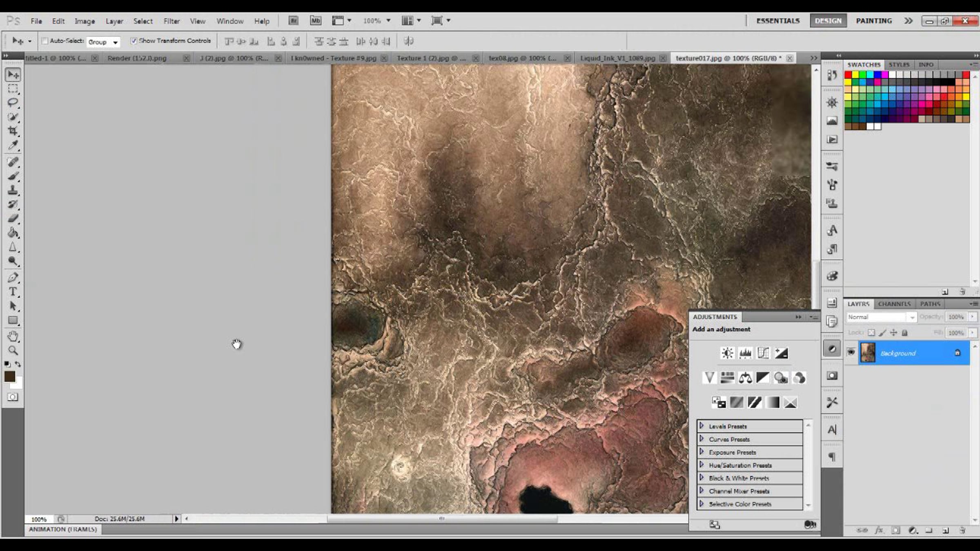The image size is (980, 551).
Task: Show hidden document tabs overflow arrow
Action: point(813,58)
